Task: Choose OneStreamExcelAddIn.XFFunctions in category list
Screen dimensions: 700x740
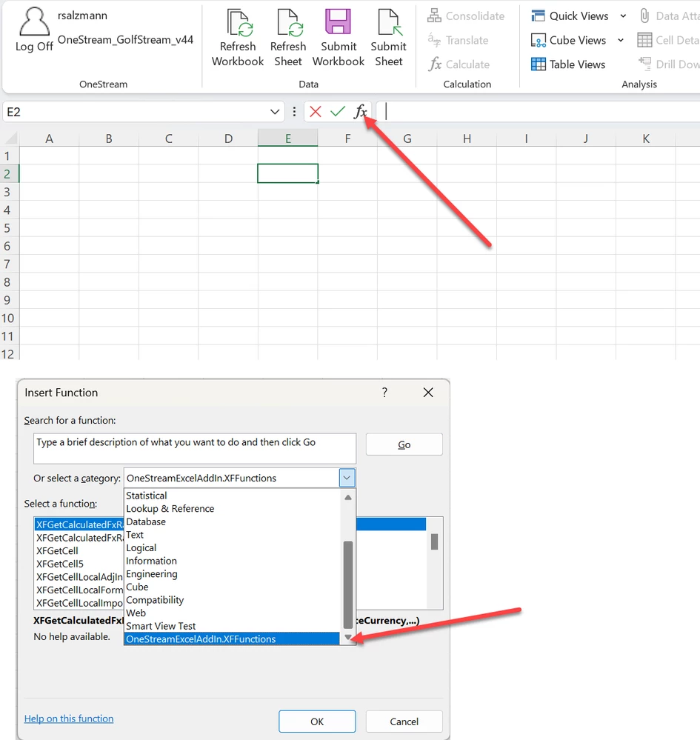Action: click(232, 639)
